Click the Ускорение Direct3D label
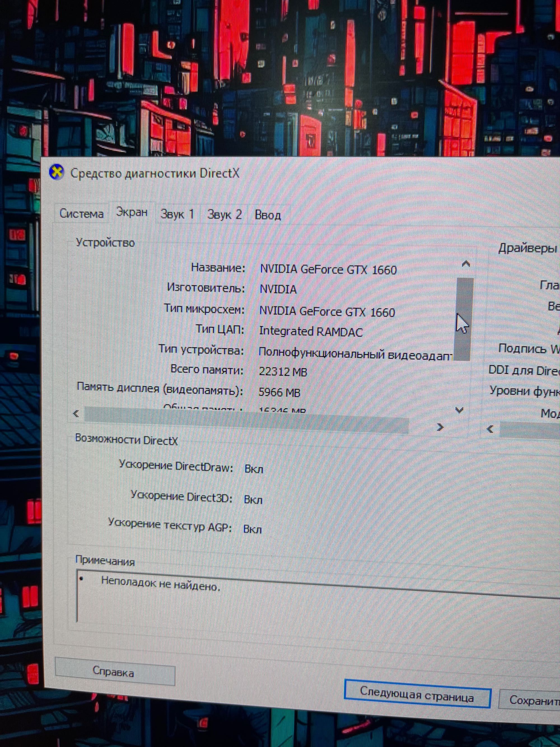 pos(181,496)
